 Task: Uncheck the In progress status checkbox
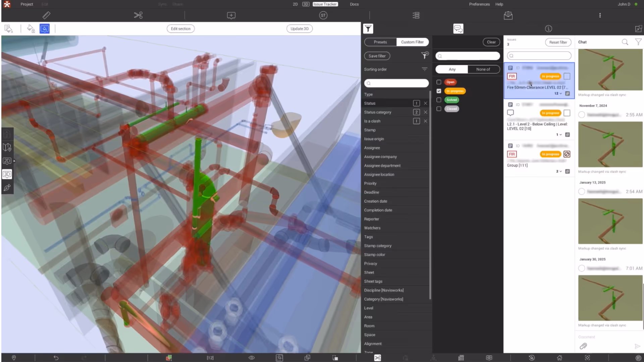(x=439, y=91)
